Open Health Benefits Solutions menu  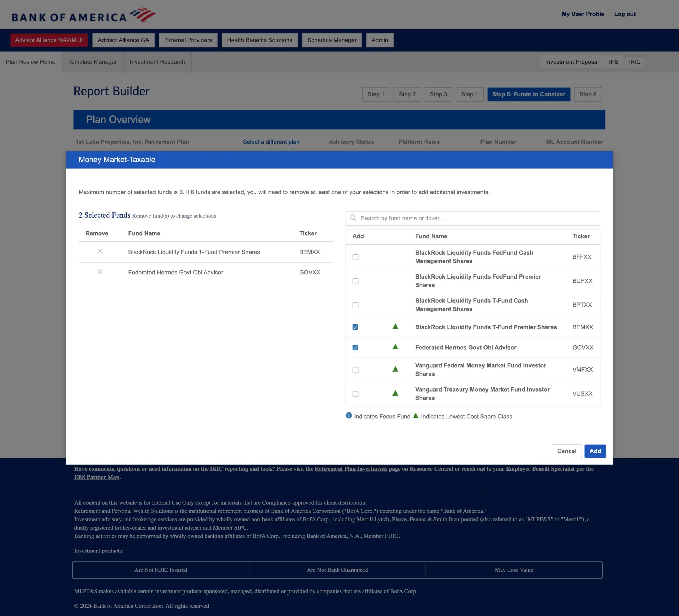[x=259, y=40]
